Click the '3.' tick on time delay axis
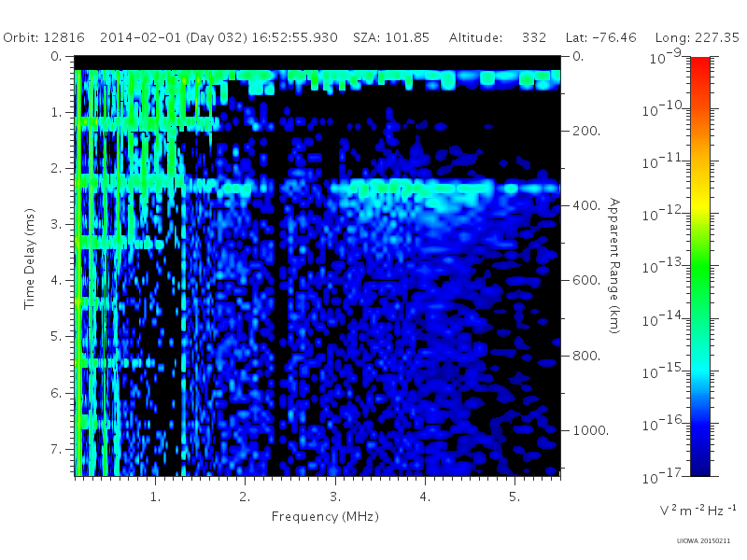This screenshot has width=747, height=560. [x=56, y=224]
